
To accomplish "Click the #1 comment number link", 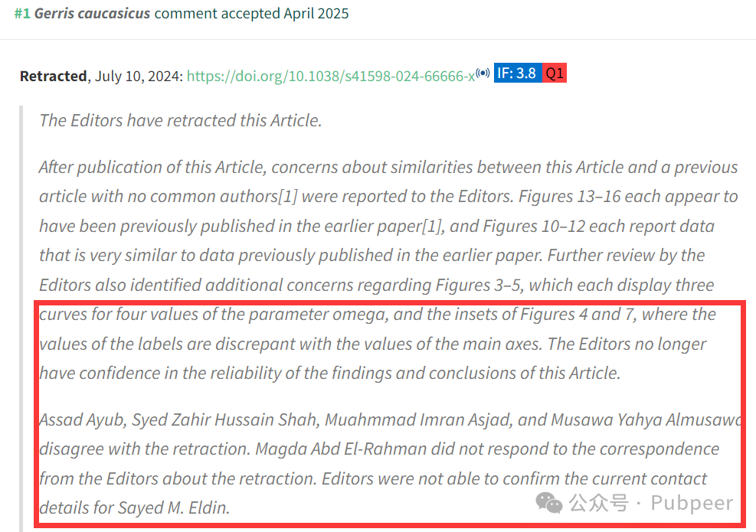I will point(22,14).
